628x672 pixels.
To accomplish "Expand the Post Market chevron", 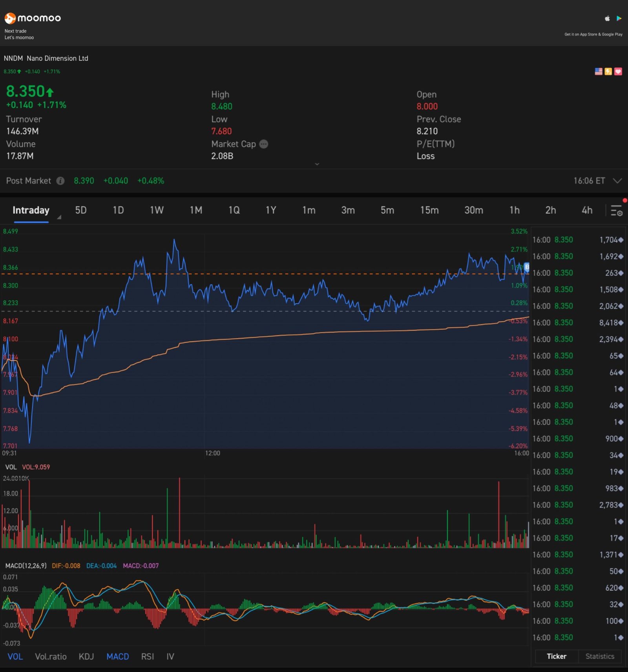I will pyautogui.click(x=617, y=181).
